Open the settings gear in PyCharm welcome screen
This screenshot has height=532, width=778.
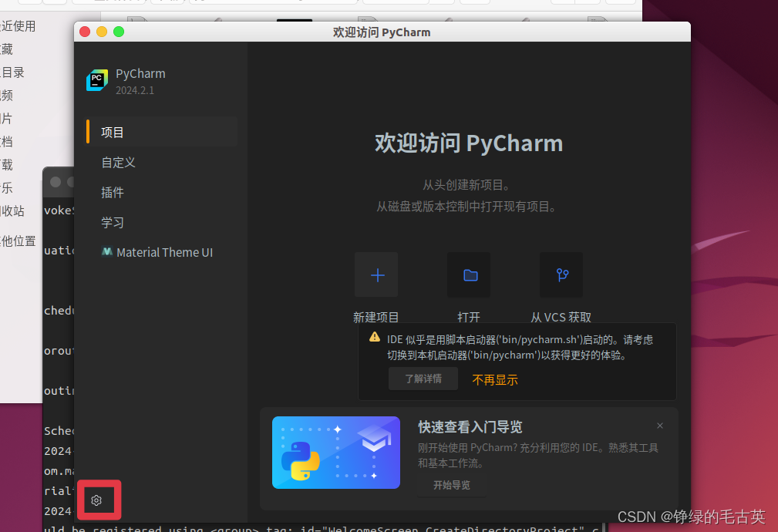pos(96,500)
